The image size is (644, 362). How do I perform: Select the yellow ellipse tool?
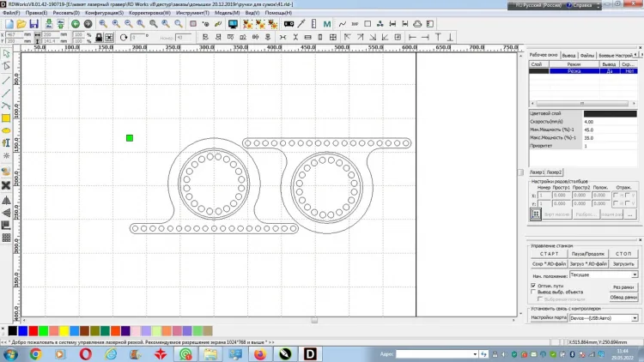[x=6, y=130]
